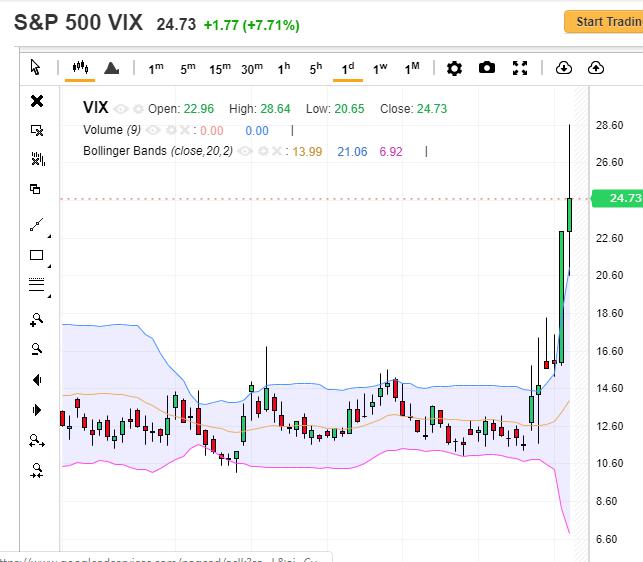Select 1 hour timeframe
This screenshot has height=562, width=643.
coord(284,68)
